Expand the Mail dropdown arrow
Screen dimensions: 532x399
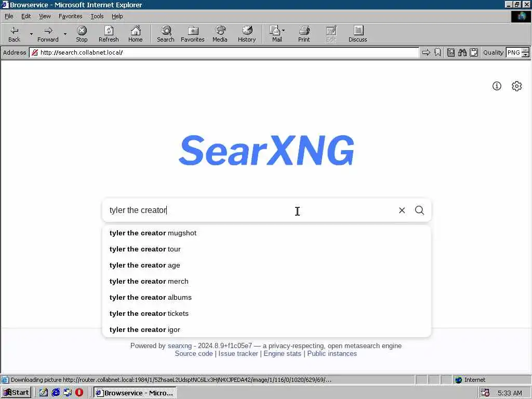tap(283, 31)
